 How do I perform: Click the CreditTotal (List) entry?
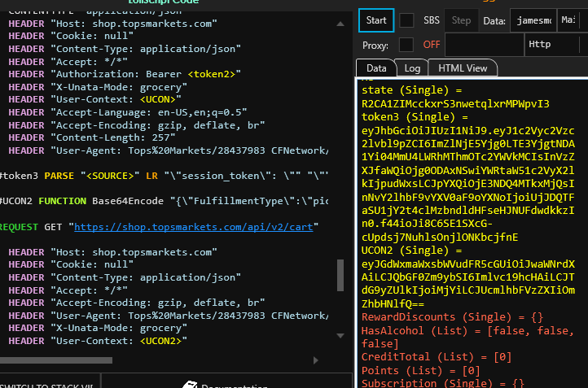437,357
